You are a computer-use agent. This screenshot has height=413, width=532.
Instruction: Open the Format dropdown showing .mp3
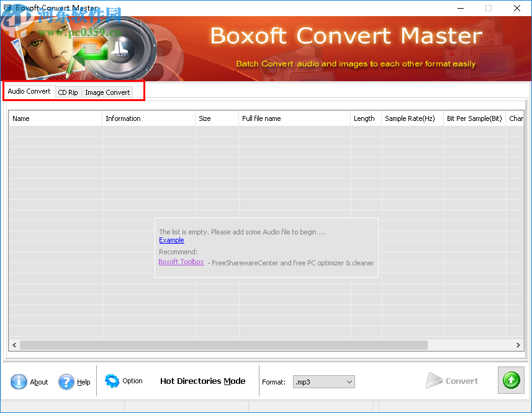tap(323, 381)
